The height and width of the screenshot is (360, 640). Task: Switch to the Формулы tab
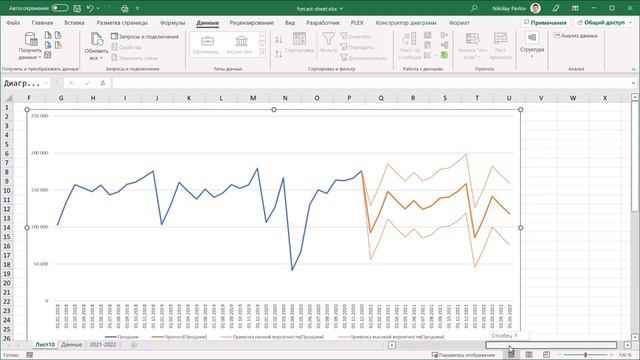173,23
